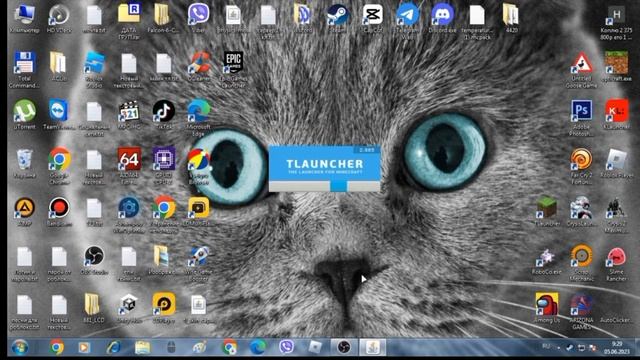Image resolution: width=640 pixels, height=360 pixels.
Task: Launch the Discord.exe desktop shortcut
Action: click(x=442, y=18)
